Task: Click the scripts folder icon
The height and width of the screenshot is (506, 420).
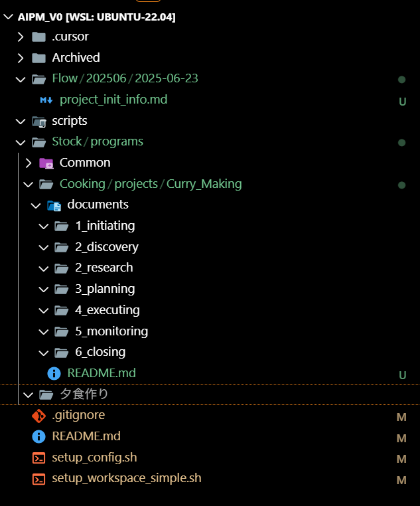Action: coord(39,122)
